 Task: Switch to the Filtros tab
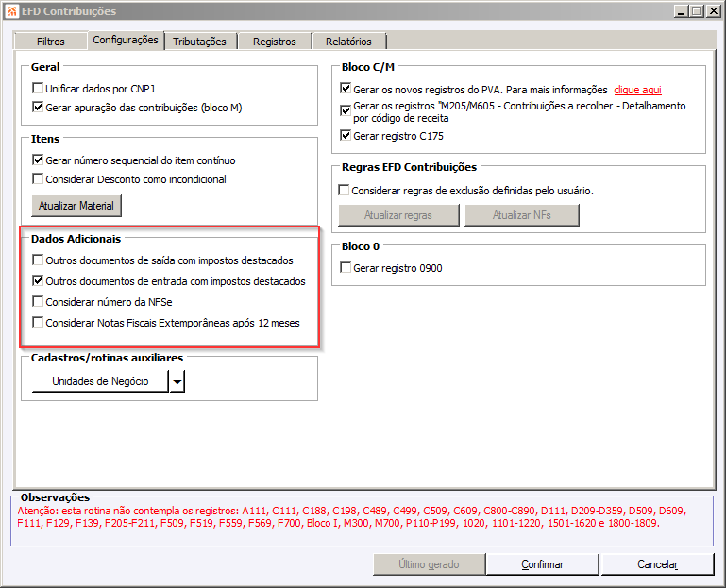50,42
